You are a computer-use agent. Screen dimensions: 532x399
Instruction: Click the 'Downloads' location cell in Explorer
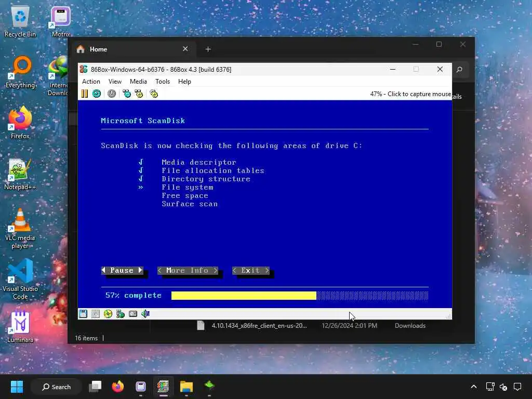(x=410, y=326)
